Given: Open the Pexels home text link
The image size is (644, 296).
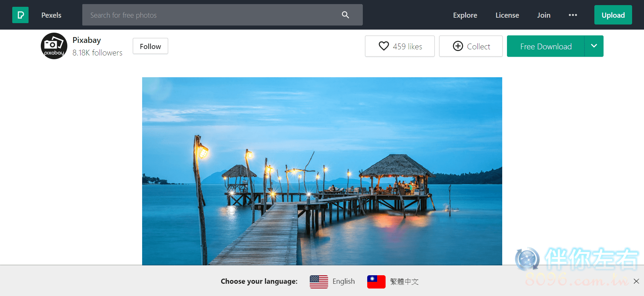Looking at the screenshot, I should [51, 15].
